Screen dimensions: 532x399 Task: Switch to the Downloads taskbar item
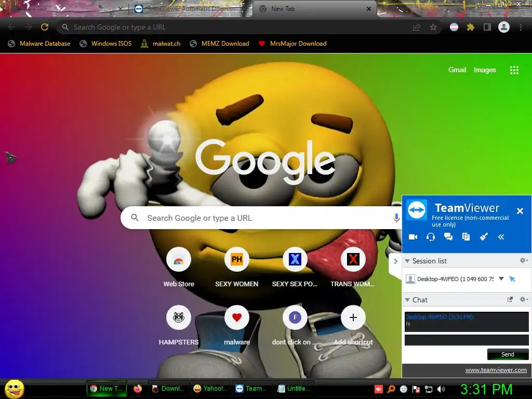(168, 389)
